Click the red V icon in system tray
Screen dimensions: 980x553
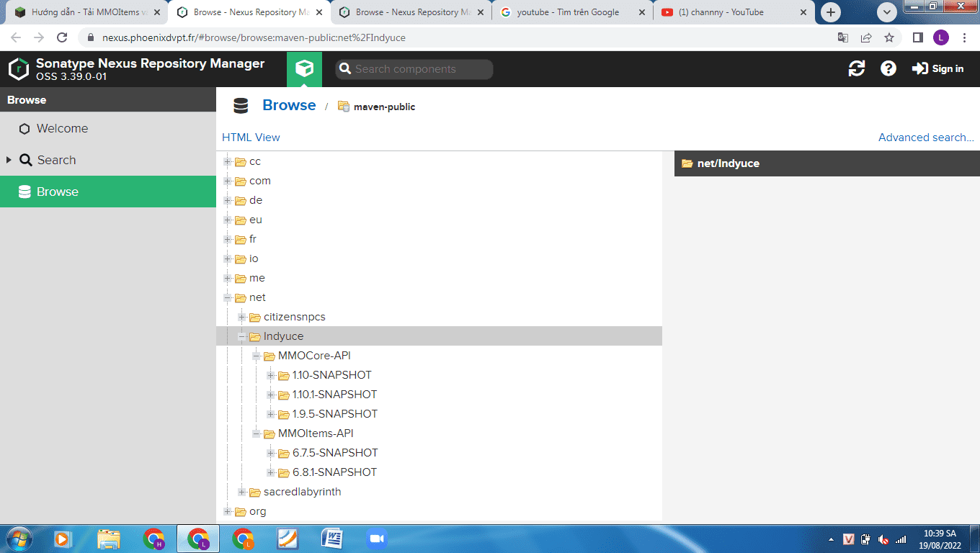849,539
